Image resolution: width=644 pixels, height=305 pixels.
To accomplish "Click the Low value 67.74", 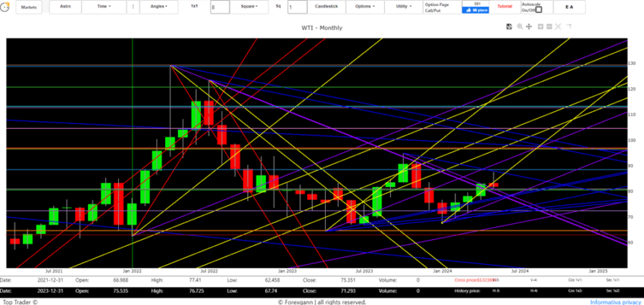I will 271,291.
